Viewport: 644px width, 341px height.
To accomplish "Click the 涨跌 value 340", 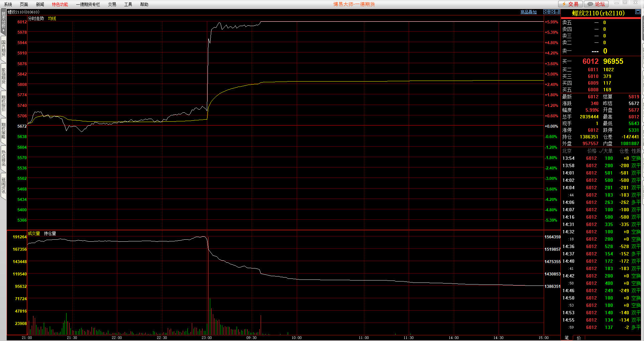I will click(x=594, y=103).
